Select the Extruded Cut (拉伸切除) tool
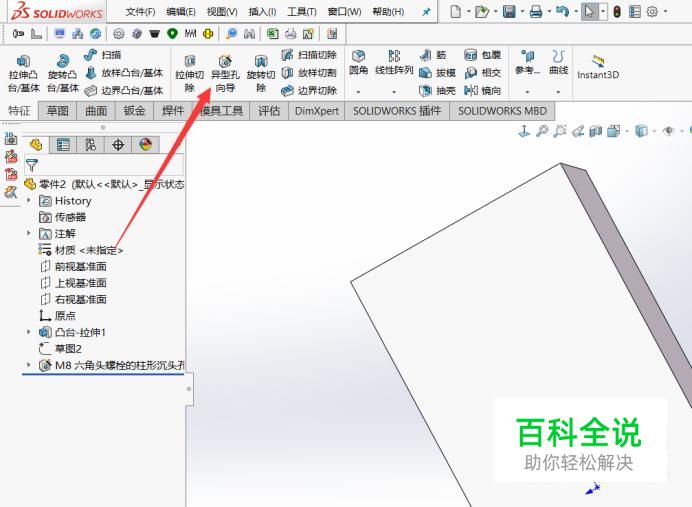The image size is (692, 507). [x=189, y=73]
